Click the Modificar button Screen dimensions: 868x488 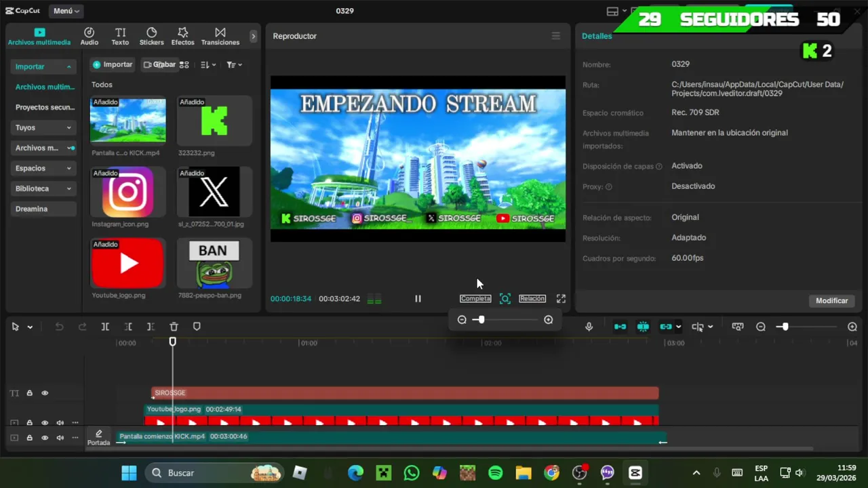831,300
